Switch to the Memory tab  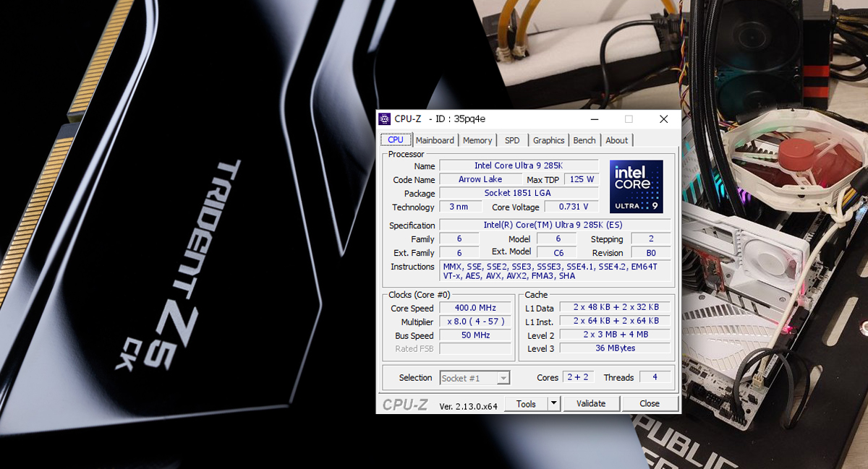pyautogui.click(x=477, y=140)
